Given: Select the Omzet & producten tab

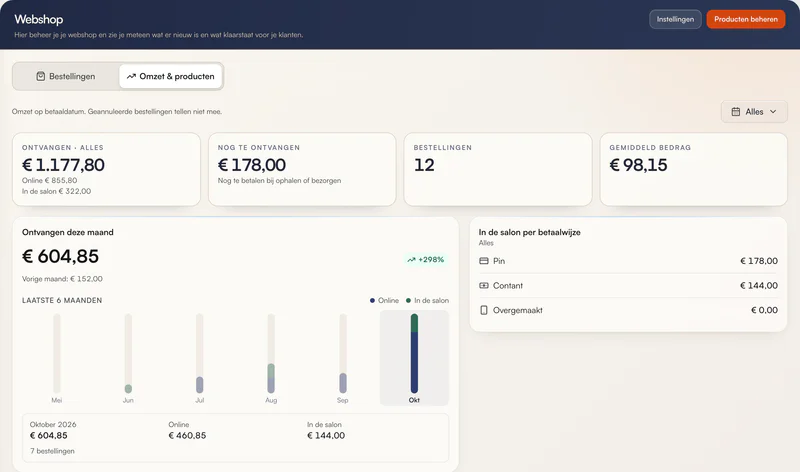Looking at the screenshot, I should [170, 77].
